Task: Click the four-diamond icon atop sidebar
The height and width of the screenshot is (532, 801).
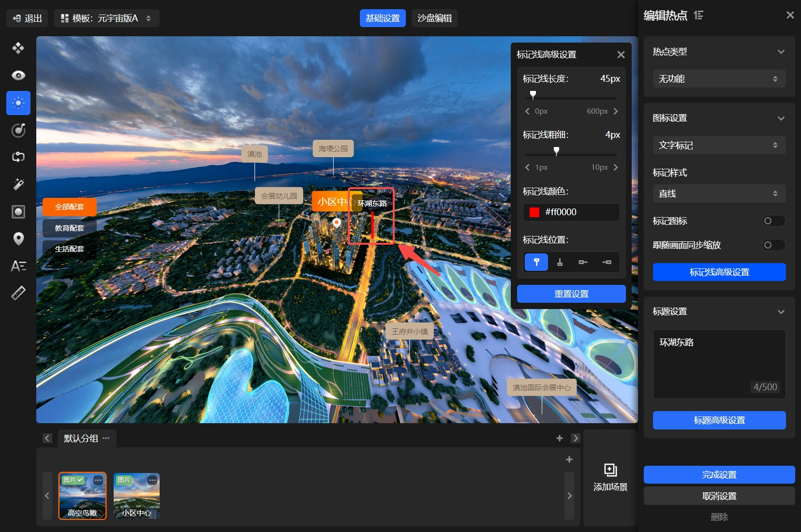Action: coord(18,48)
